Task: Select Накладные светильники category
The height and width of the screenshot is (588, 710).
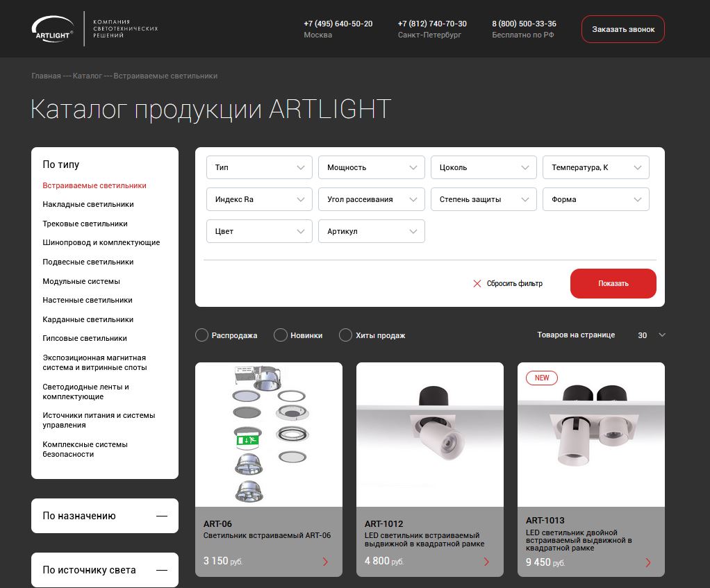Action: [x=88, y=204]
